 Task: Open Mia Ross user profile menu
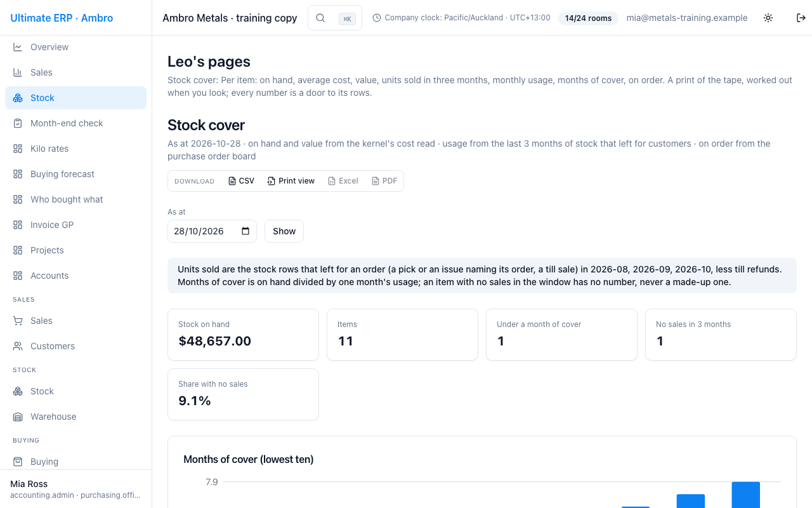[x=75, y=489]
